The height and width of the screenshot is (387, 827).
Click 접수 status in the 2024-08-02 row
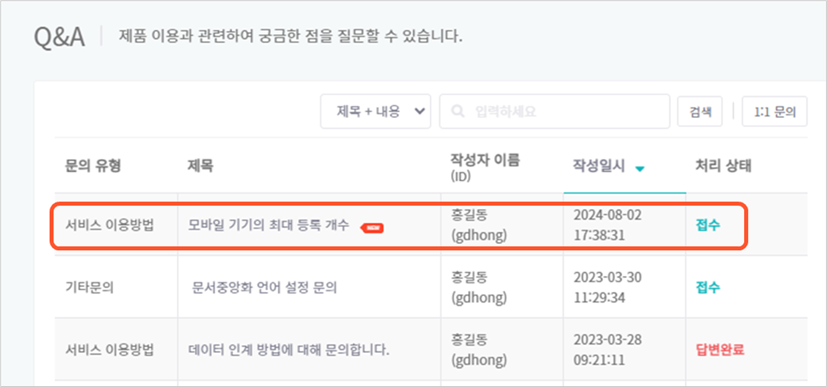pyautogui.click(x=708, y=226)
